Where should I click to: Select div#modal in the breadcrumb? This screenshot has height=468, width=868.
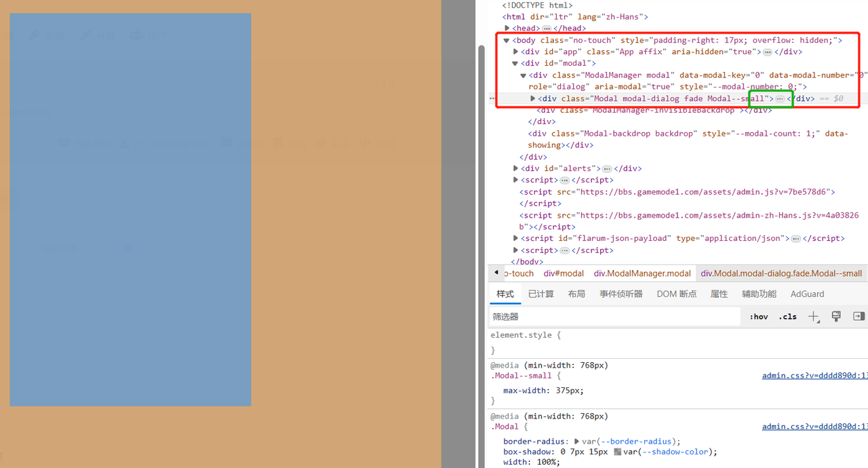point(564,273)
